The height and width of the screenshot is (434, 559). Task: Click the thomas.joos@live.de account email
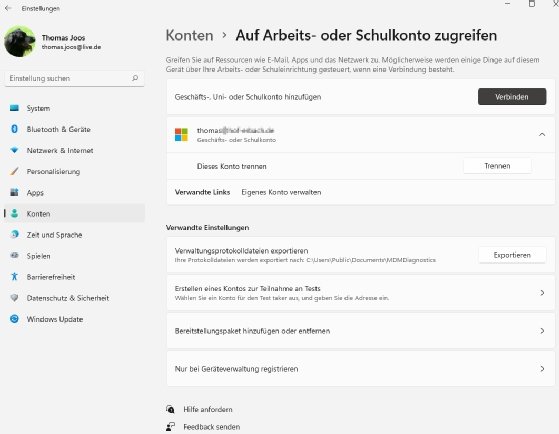(71, 47)
